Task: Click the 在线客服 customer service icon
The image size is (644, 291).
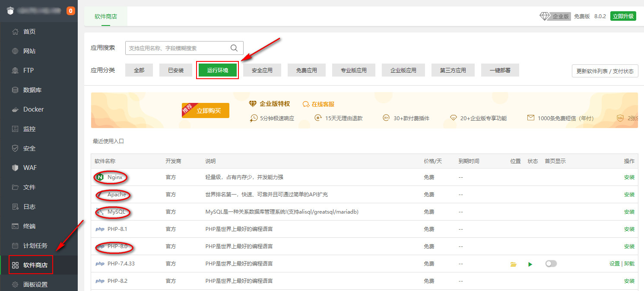Action: pos(306,104)
